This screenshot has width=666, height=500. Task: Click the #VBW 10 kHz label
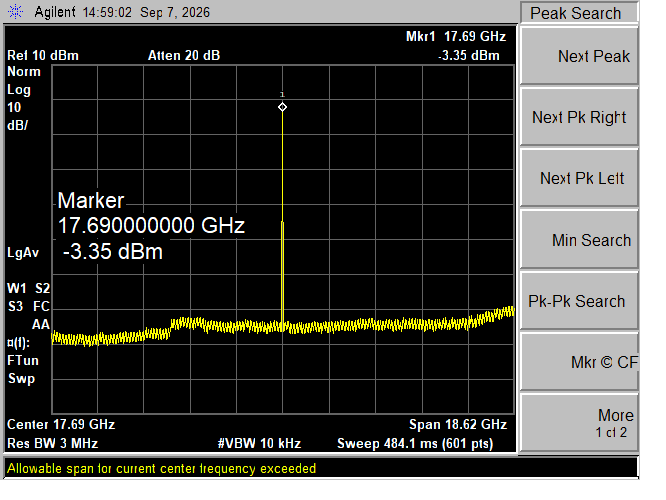coord(259,444)
